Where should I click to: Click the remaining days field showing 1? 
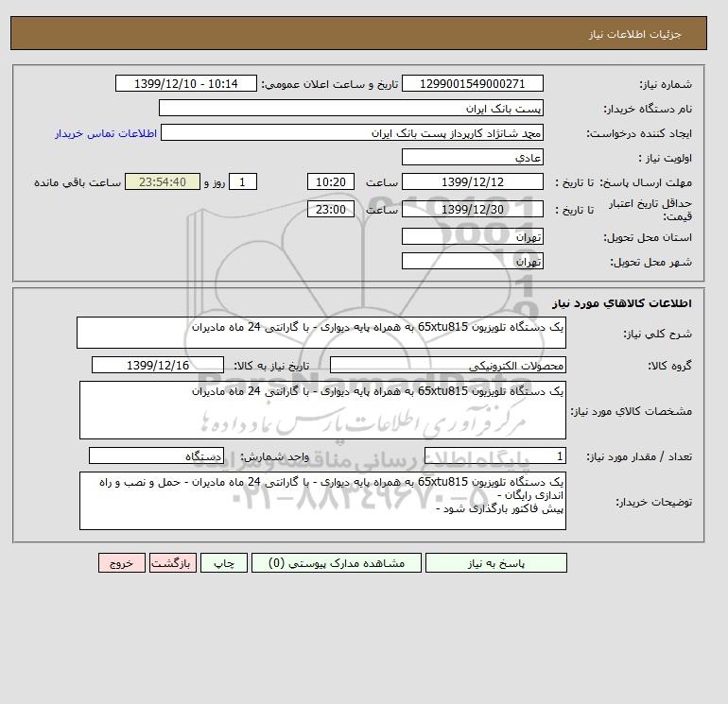242,182
